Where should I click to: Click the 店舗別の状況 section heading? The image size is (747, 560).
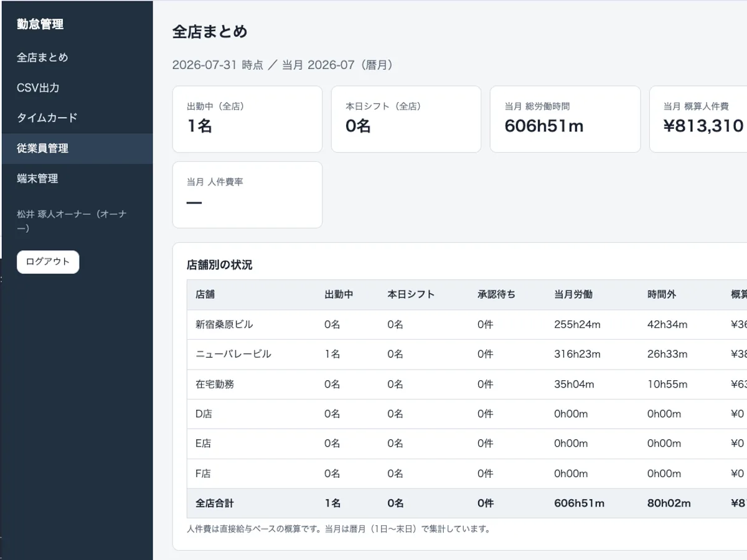[220, 265]
